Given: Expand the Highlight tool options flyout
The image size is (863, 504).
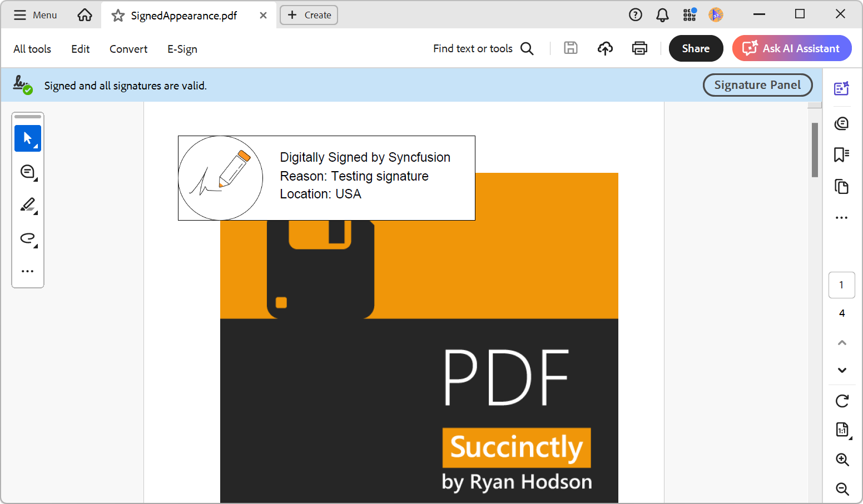Looking at the screenshot, I should point(36,212).
